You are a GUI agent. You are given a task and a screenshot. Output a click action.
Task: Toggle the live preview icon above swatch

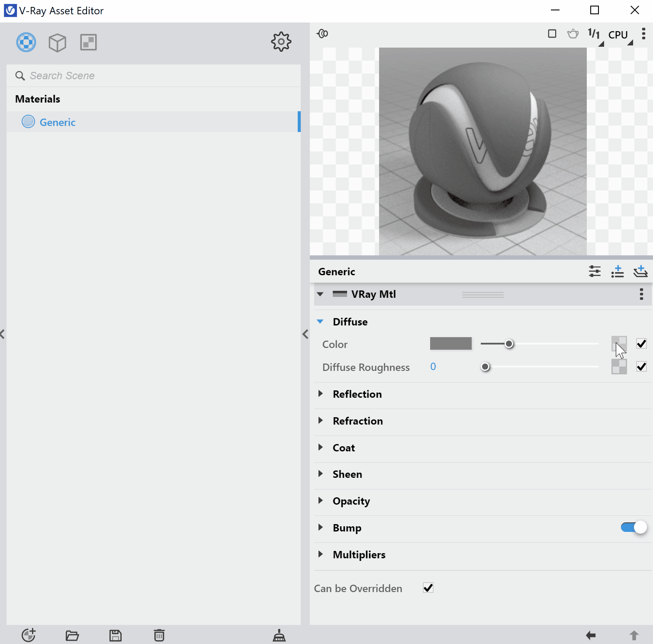[322, 33]
